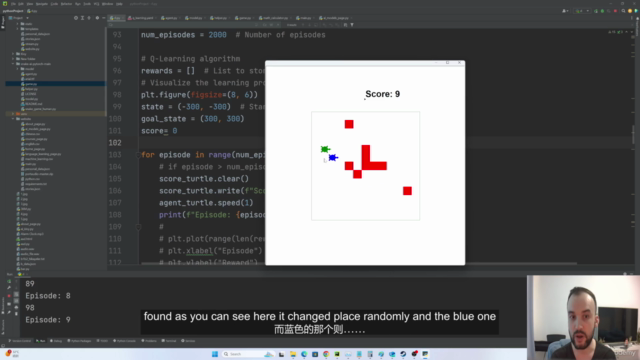
Task: Click the trash clear icon in Run console
Action: coord(16,313)
